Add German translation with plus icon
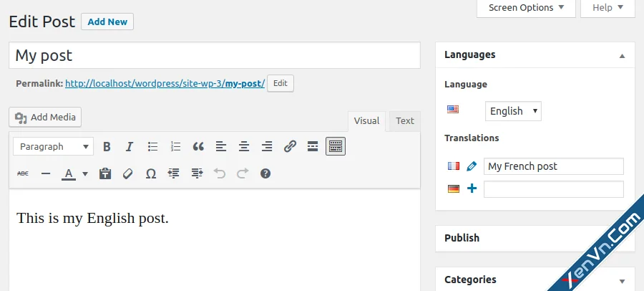This screenshot has height=291, width=644. [472, 189]
